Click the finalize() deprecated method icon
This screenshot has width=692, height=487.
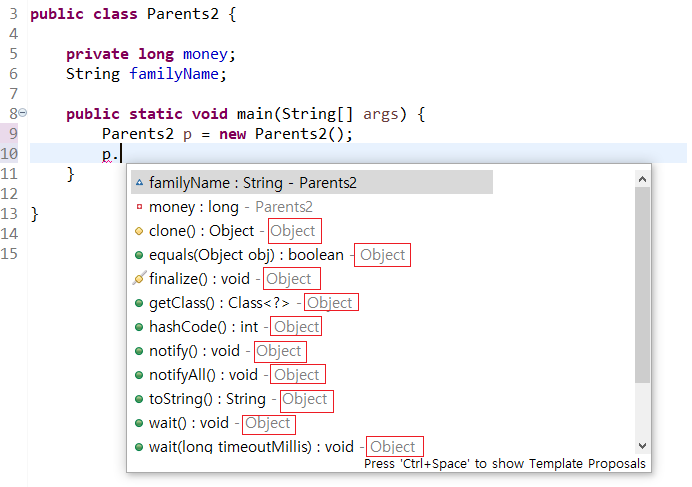pos(139,279)
